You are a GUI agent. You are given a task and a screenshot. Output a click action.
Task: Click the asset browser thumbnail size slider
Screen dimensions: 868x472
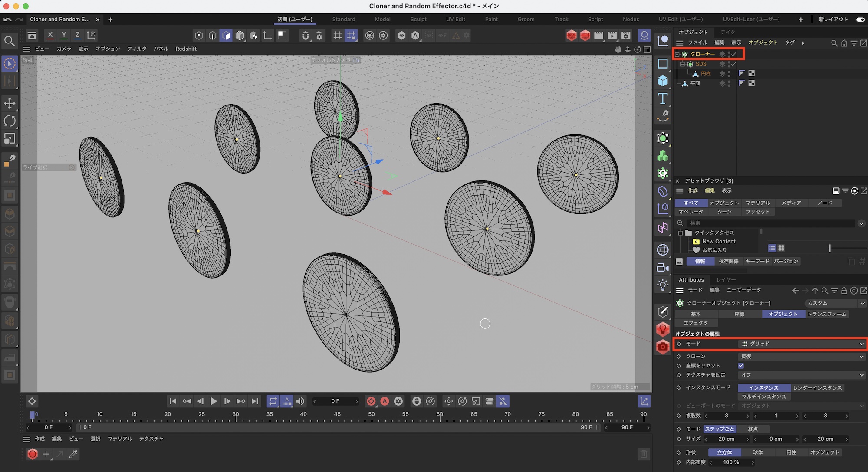click(x=829, y=248)
